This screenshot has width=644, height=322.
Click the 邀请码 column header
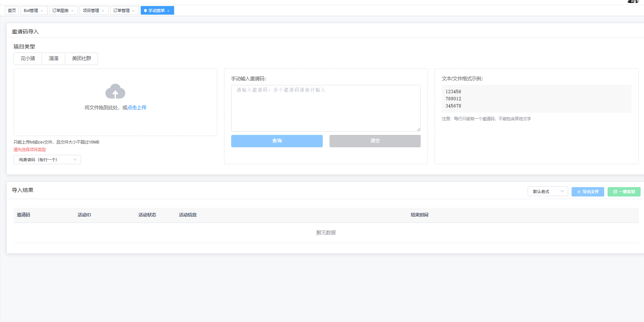click(23, 215)
